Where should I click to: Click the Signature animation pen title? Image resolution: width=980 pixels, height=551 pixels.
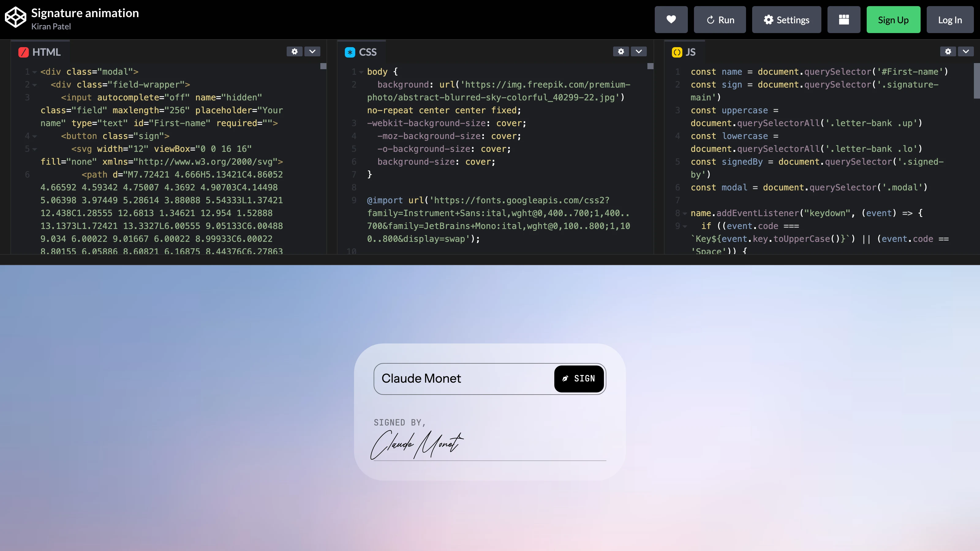[85, 13]
